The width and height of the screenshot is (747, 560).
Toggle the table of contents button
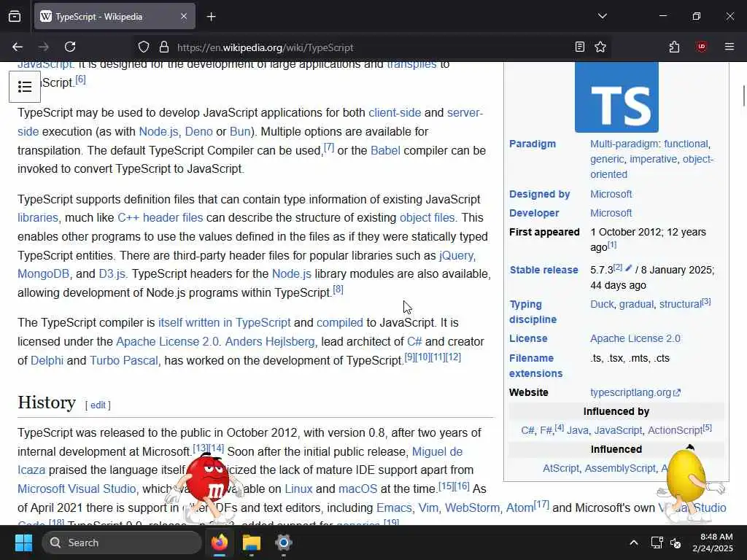click(x=25, y=87)
